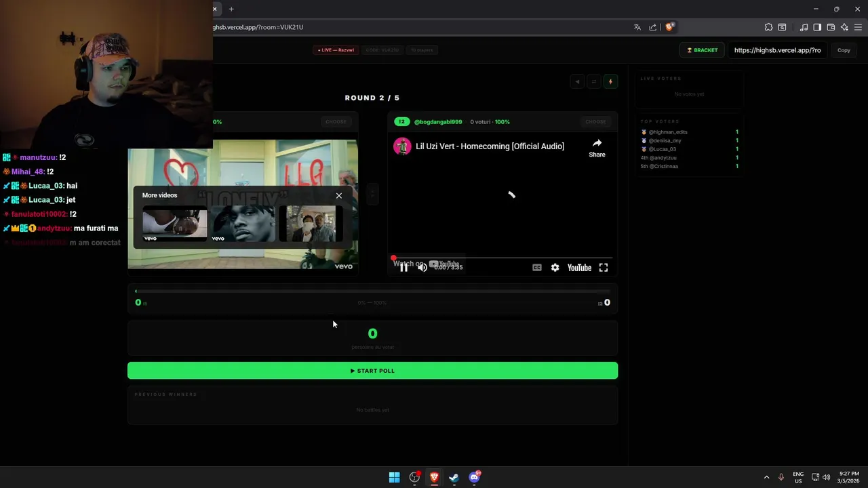Choose the @bogdangabi999 contestant

click(x=595, y=122)
